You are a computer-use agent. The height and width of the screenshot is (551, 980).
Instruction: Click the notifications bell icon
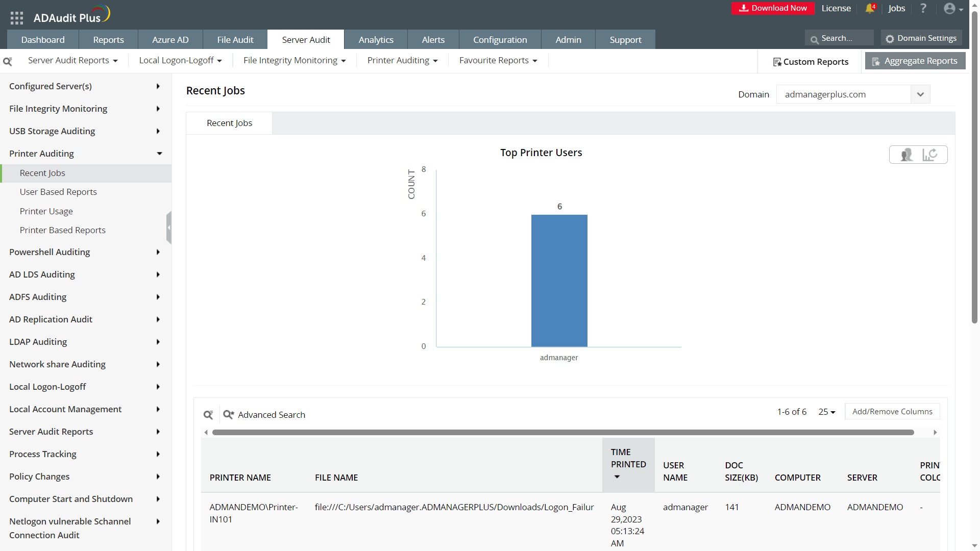870,8
